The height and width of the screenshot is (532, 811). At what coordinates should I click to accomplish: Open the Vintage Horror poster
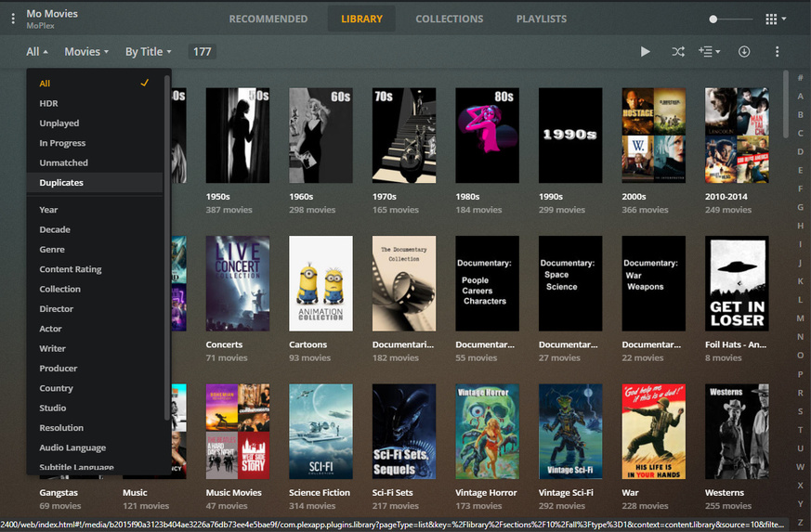point(487,431)
